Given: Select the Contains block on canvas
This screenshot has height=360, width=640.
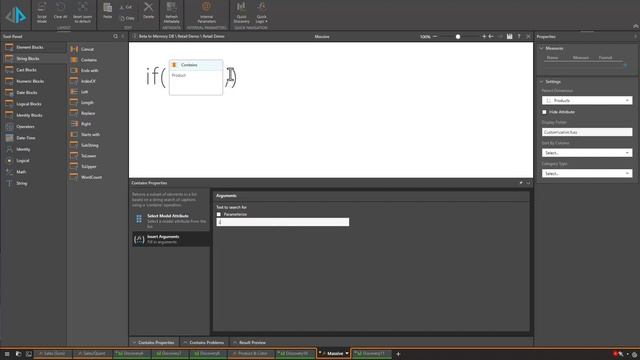Looking at the screenshot, I should [x=196, y=77].
